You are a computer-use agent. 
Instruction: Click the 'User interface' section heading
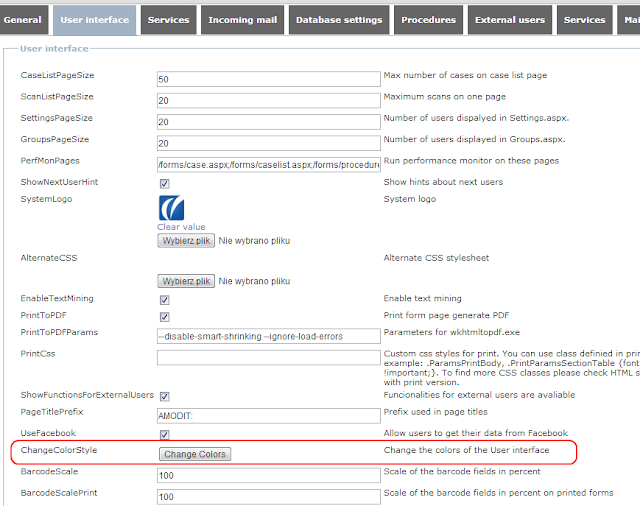tap(54, 49)
